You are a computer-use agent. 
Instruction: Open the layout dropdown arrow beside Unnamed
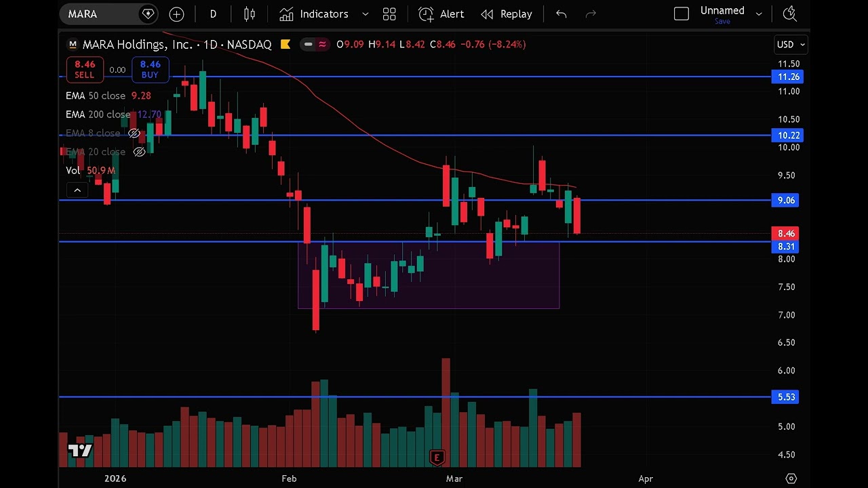[x=759, y=14]
